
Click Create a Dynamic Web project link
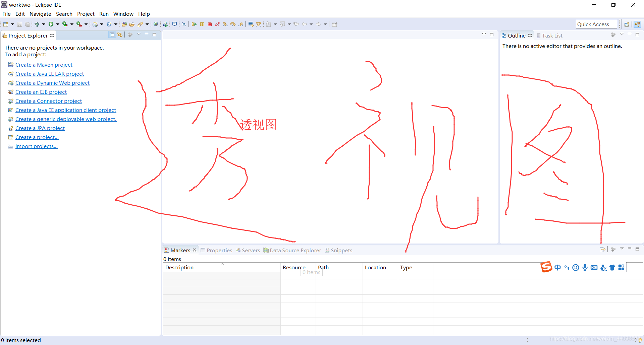[52, 83]
